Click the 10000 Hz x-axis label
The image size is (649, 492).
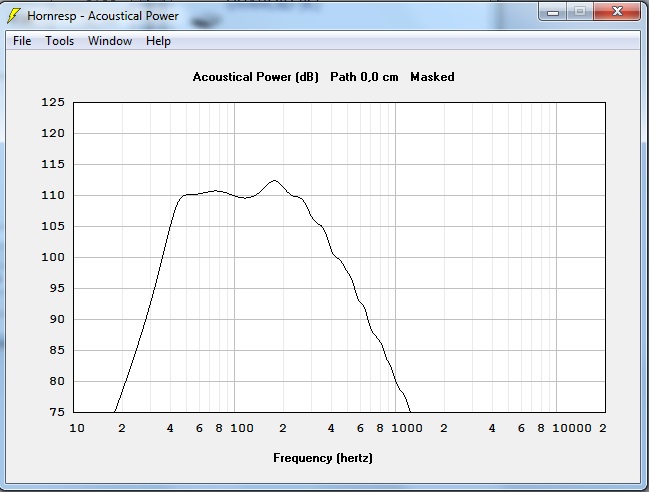[572, 428]
